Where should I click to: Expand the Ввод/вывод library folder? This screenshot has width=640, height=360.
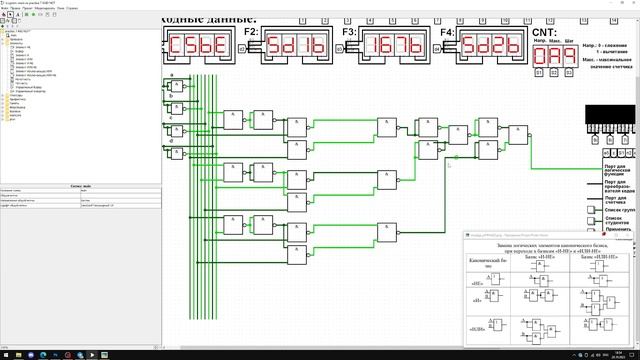pos(3,107)
